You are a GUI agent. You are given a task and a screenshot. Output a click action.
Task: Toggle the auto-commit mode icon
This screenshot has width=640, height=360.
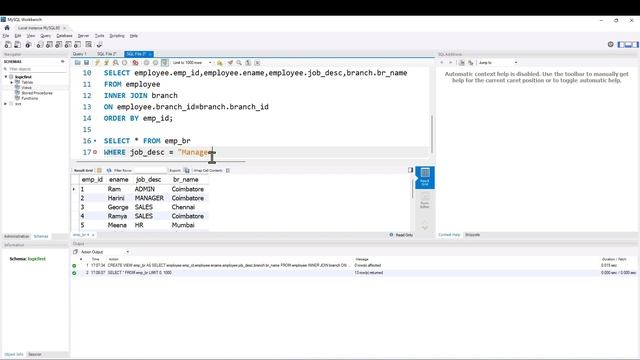[x=164, y=62]
